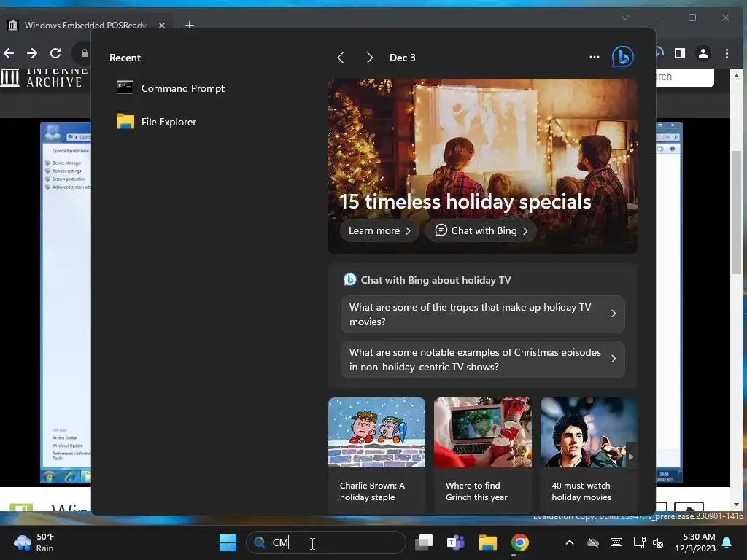Viewport: 747px width, 560px height.
Task: Click the taskbar search box containing CM
Action: [326, 542]
